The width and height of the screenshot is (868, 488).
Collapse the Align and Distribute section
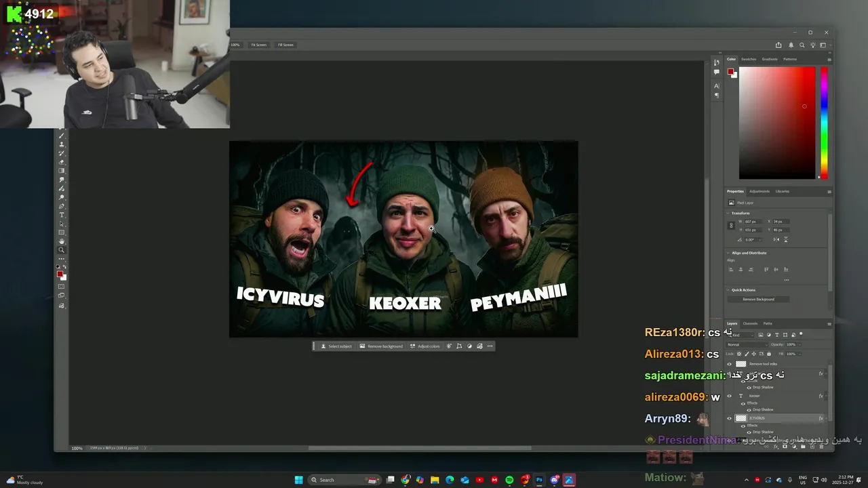pyautogui.click(x=728, y=253)
